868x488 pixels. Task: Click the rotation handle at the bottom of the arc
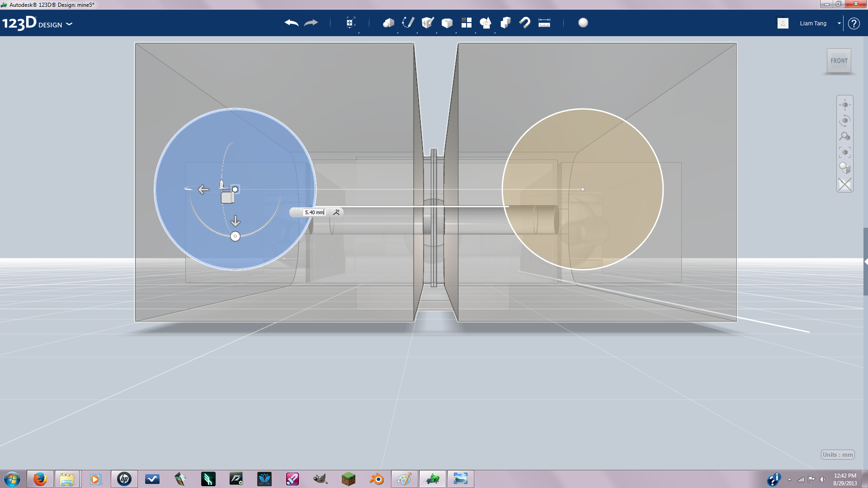click(x=235, y=236)
